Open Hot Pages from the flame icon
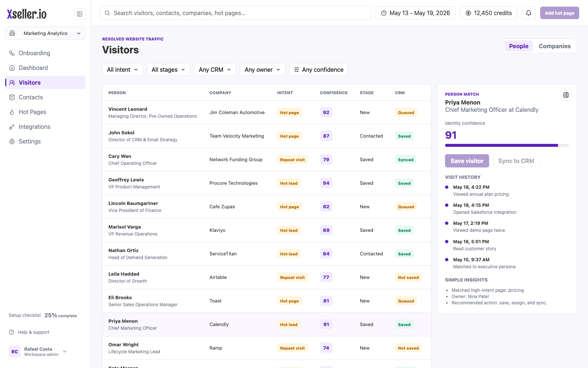The height and width of the screenshot is (368, 588). click(x=12, y=112)
